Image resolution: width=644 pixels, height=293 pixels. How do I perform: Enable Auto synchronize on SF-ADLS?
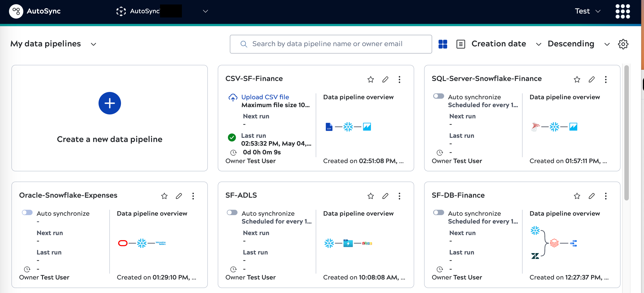[232, 212]
